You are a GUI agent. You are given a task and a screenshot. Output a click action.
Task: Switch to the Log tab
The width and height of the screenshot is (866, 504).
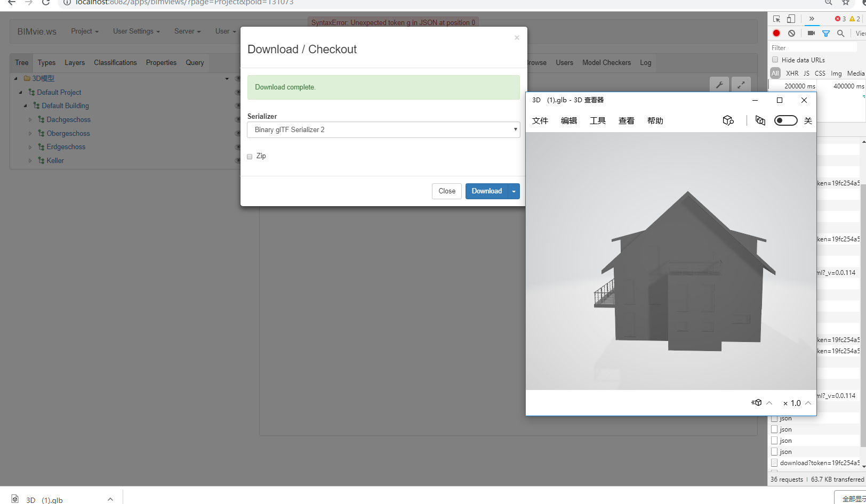tap(645, 62)
